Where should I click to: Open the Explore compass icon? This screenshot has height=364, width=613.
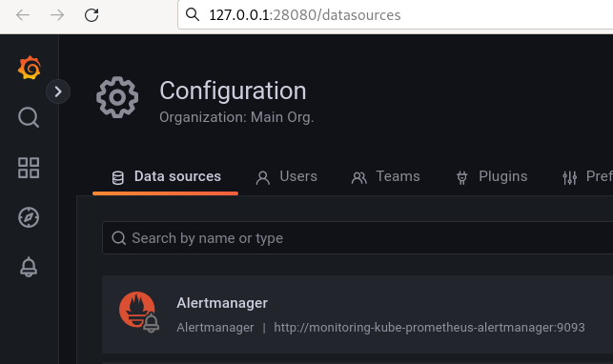(29, 217)
